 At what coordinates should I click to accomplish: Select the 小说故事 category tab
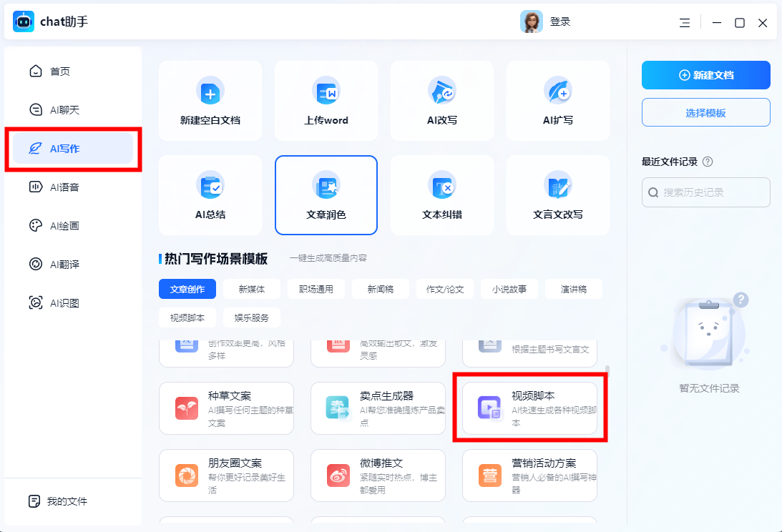click(509, 289)
